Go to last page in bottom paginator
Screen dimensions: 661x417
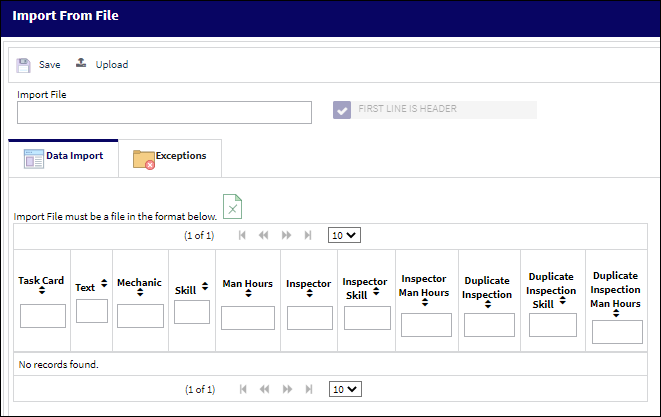click(309, 389)
